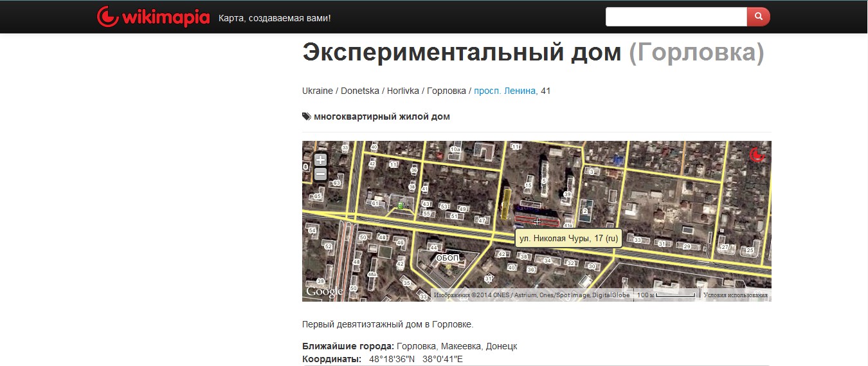Image resolution: width=868 pixels, height=366 pixels.
Task: Click building label 48a on the map
Action: (372, 274)
